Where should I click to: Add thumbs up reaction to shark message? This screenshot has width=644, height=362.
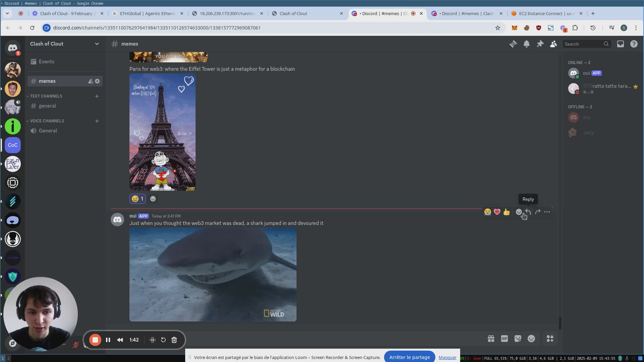[506, 212]
